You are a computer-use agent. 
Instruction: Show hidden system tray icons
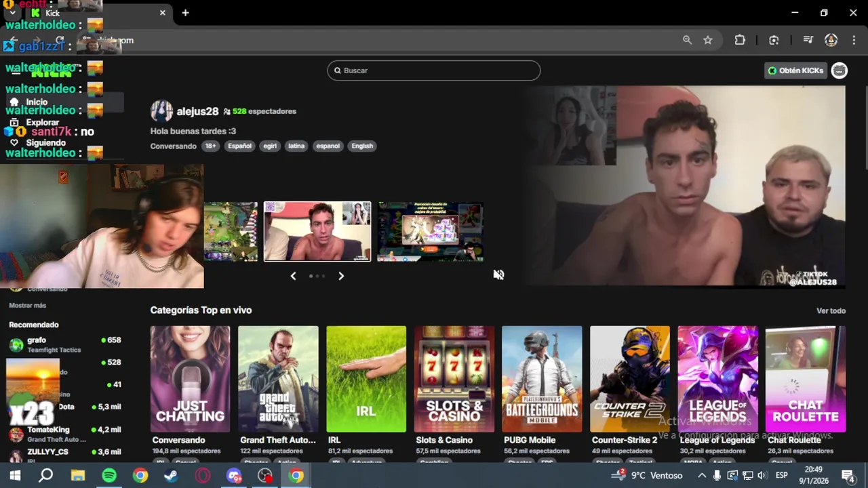702,476
